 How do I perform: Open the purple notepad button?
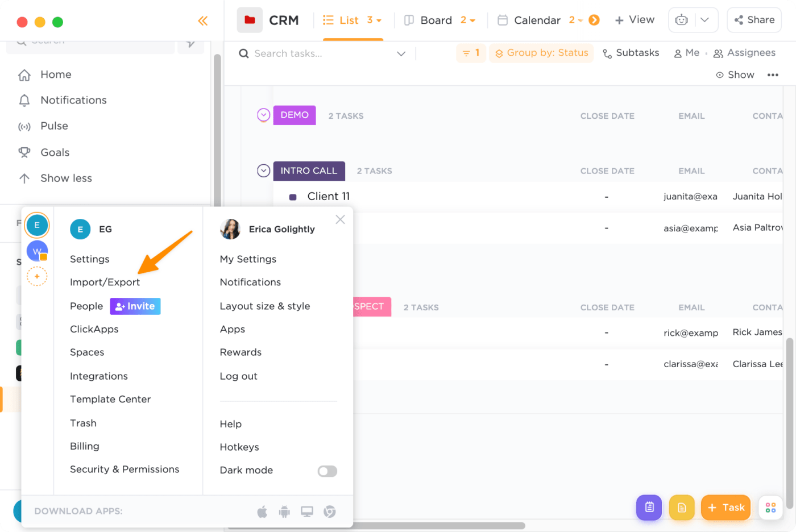(649, 508)
